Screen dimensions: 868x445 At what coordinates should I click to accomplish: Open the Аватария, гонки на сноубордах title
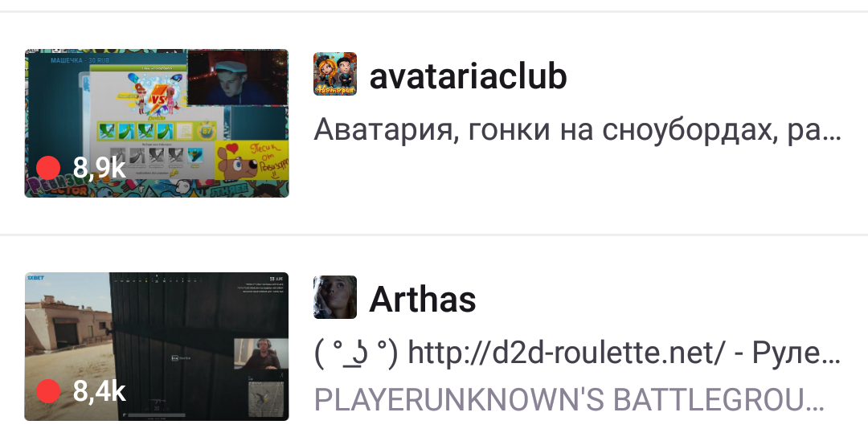(577, 130)
